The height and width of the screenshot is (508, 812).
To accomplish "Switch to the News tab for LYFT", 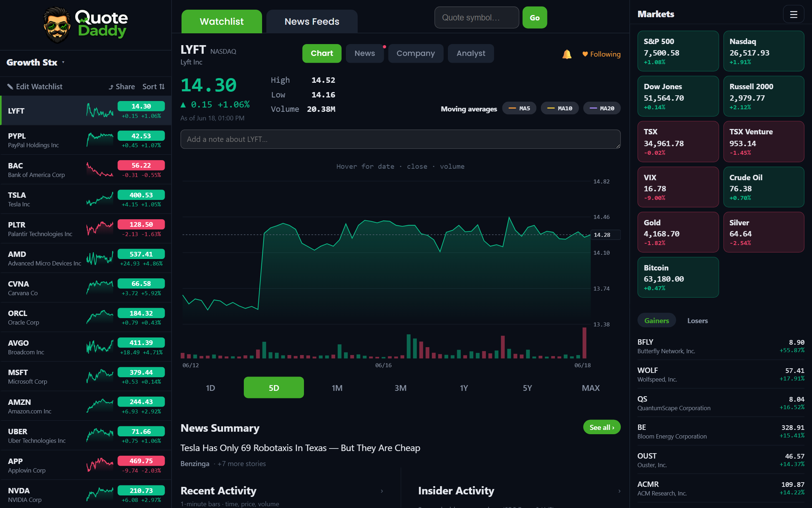I will point(365,53).
